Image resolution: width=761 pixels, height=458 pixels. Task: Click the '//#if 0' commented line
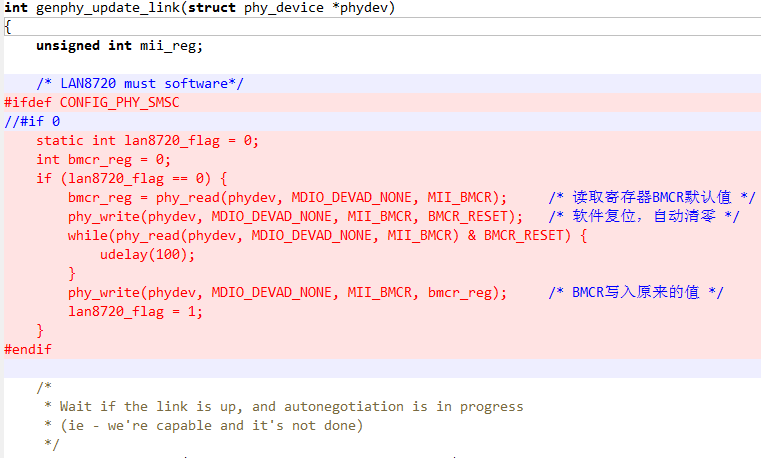click(x=32, y=121)
